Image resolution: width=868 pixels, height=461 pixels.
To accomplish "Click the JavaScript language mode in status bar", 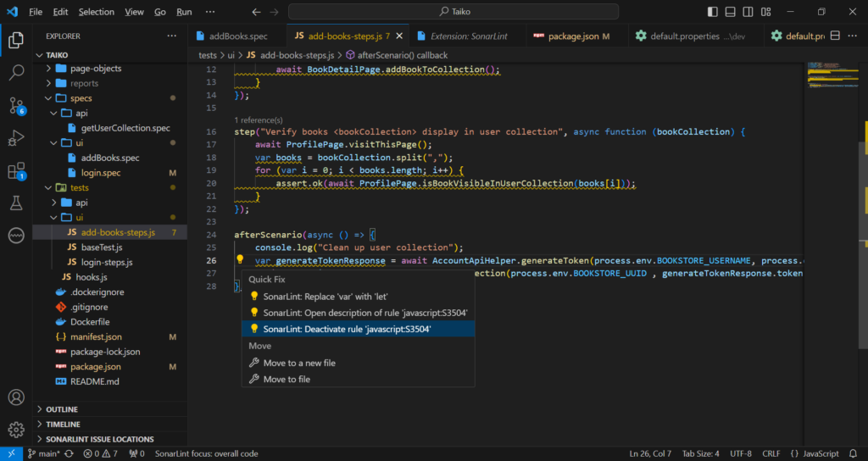I will (x=821, y=453).
